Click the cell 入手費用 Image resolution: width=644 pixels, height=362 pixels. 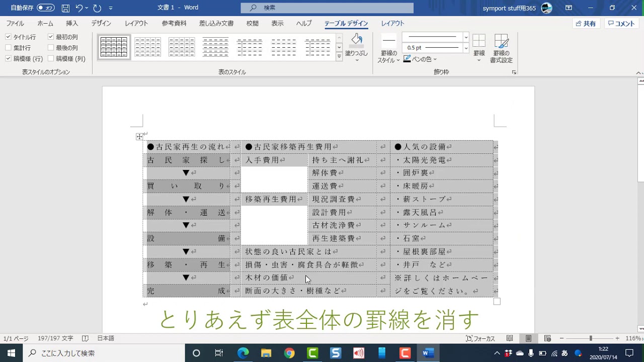274,160
